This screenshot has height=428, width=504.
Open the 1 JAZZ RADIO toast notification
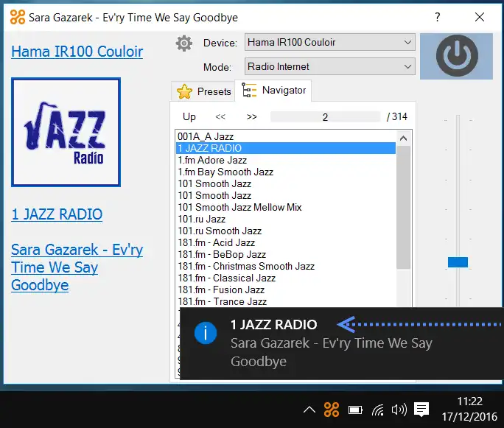click(342, 343)
